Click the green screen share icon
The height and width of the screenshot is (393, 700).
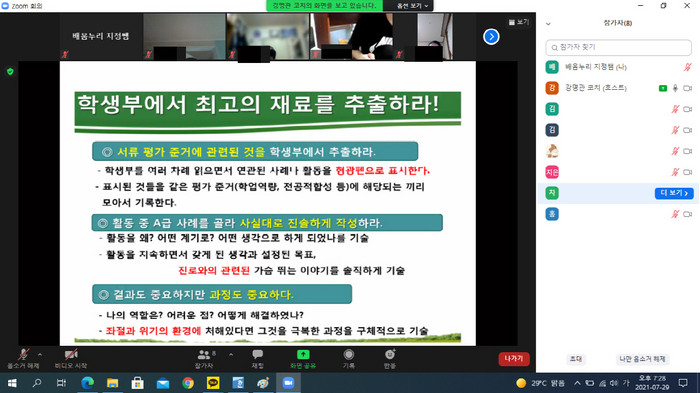303,355
